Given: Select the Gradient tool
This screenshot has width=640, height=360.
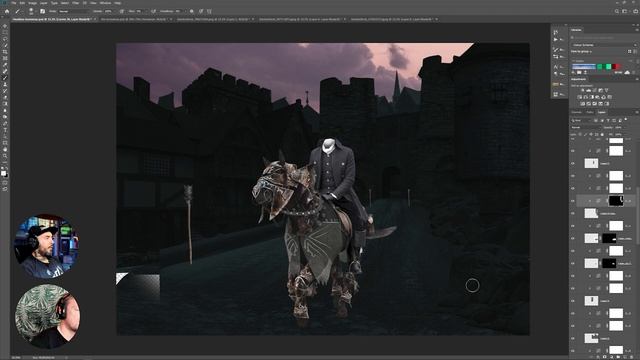Looking at the screenshot, I should [x=5, y=104].
